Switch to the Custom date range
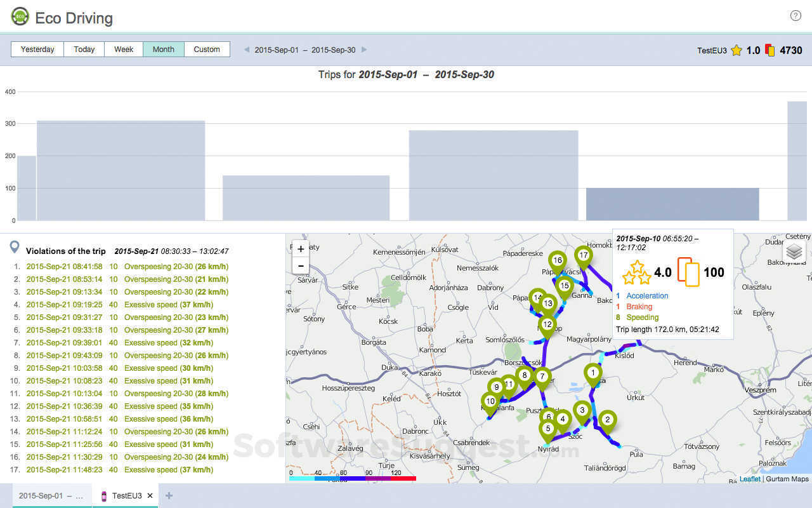 (207, 50)
